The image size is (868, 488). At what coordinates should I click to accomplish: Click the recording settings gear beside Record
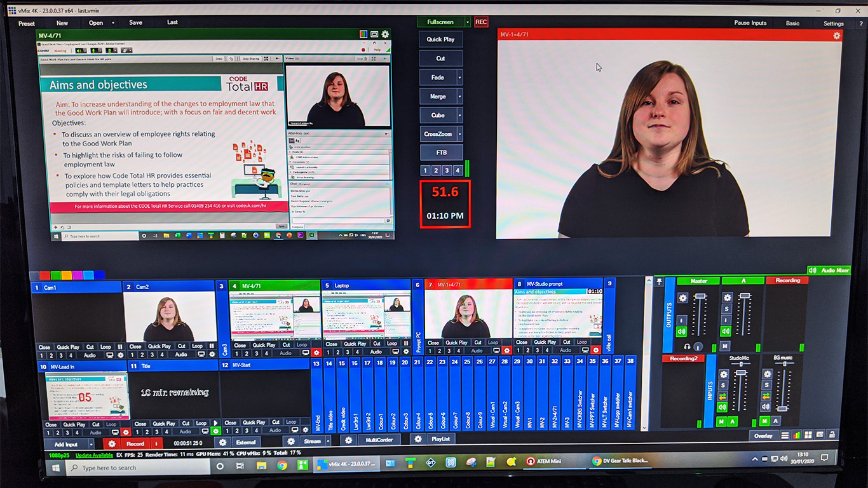112,443
